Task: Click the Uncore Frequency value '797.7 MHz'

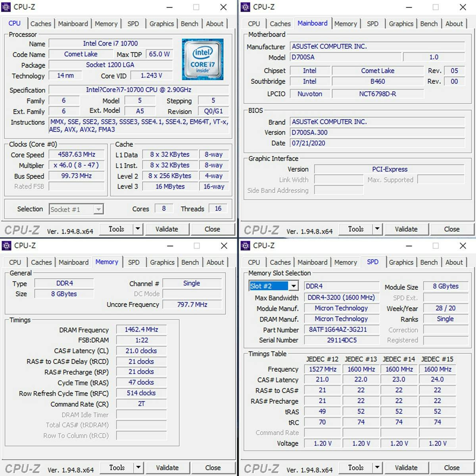Action: (x=192, y=304)
